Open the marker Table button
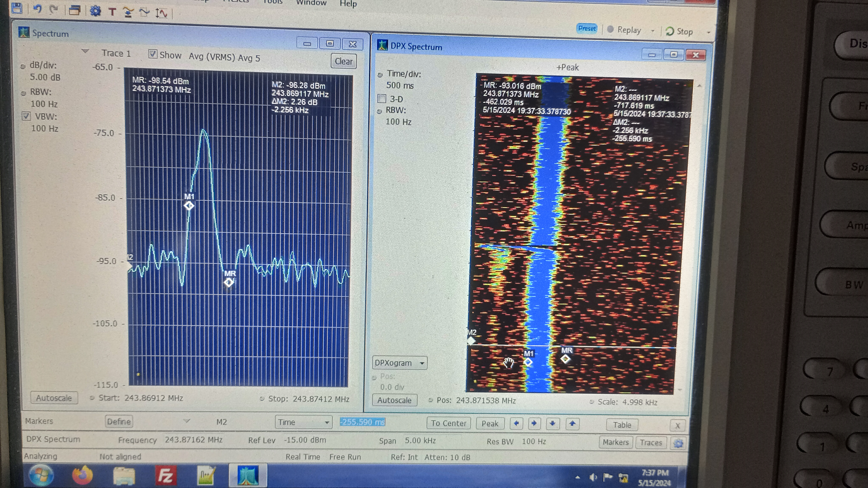Screen dimensions: 868x488 tap(622, 425)
